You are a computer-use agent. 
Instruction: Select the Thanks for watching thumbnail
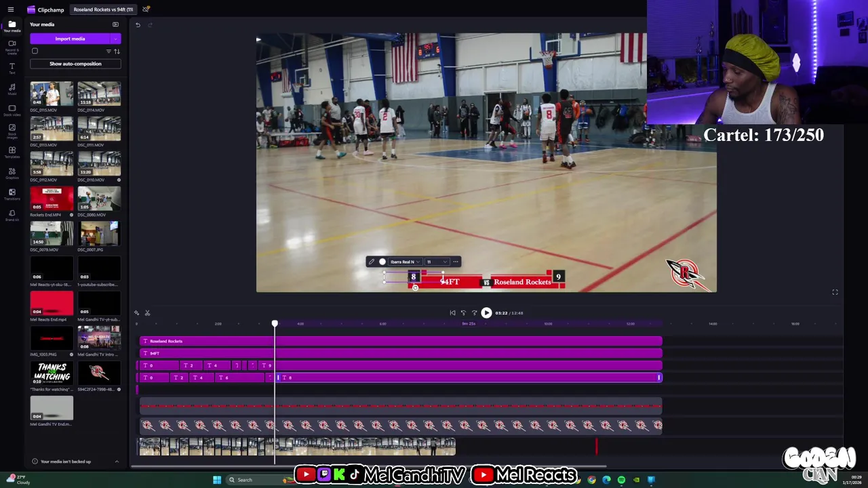(52, 373)
